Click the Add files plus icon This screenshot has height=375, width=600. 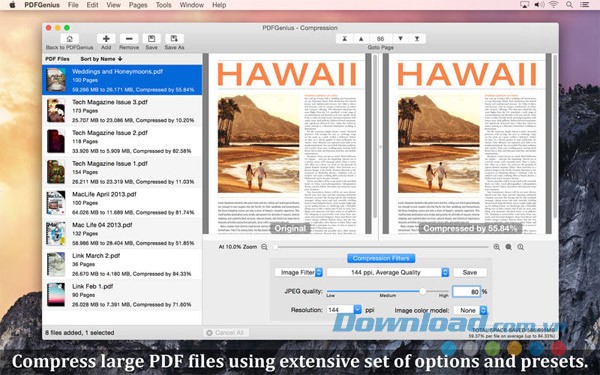coord(106,39)
